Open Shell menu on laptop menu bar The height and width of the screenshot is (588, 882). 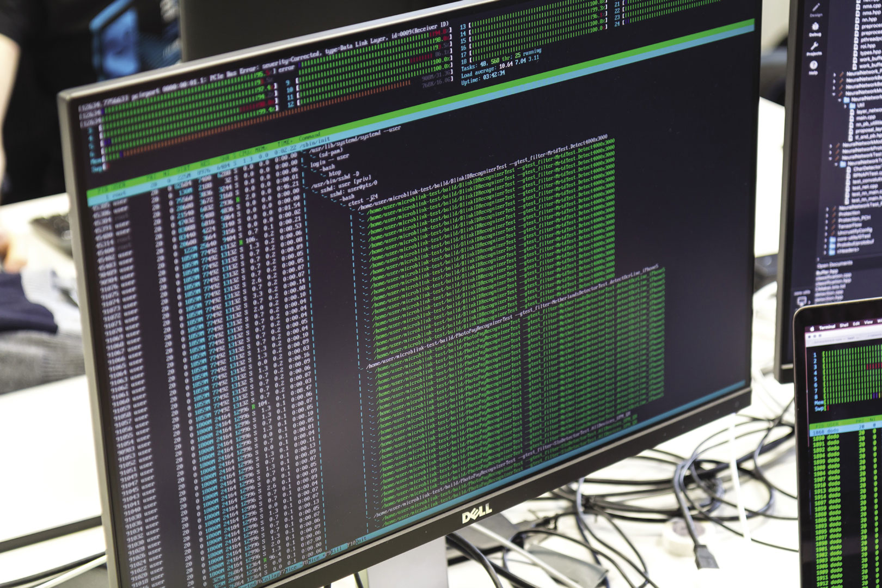pyautogui.click(x=844, y=325)
